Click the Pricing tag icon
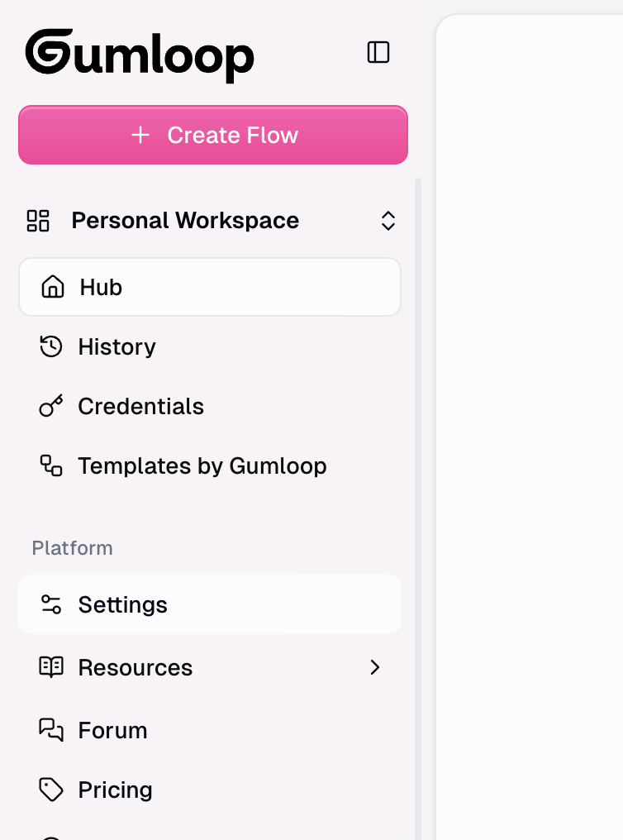This screenshot has width=623, height=840. [50, 790]
